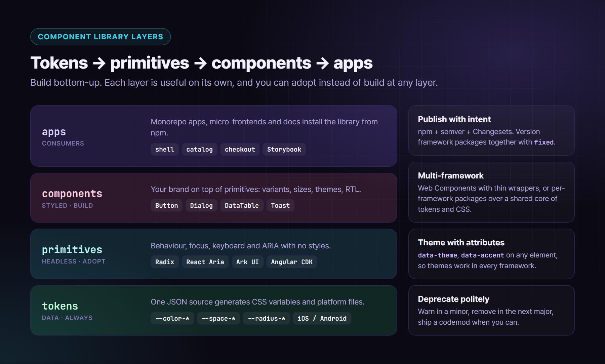
Task: Click the tokens layer title
Action: [x=60, y=306]
